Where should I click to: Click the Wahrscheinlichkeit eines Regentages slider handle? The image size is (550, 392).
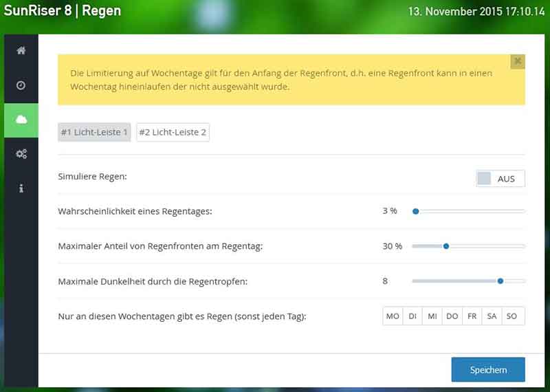(416, 211)
